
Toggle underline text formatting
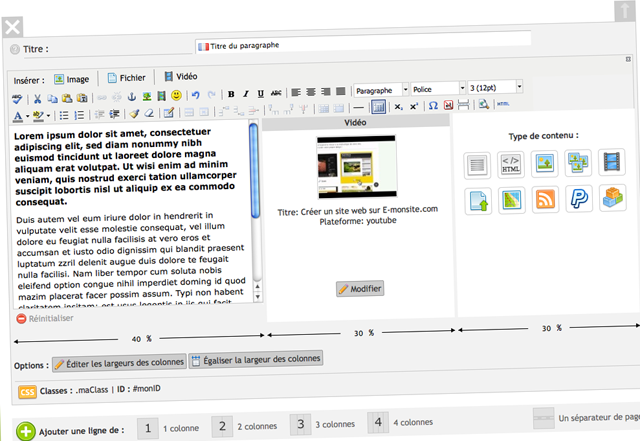pos(260,94)
